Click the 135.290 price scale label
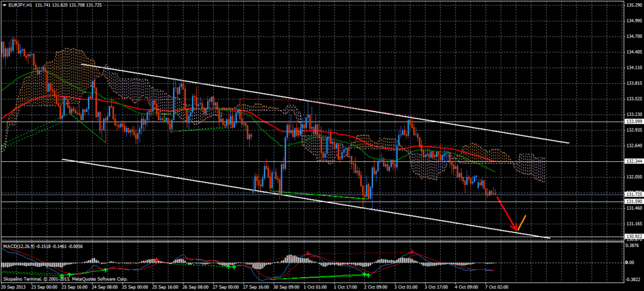 [634, 5]
